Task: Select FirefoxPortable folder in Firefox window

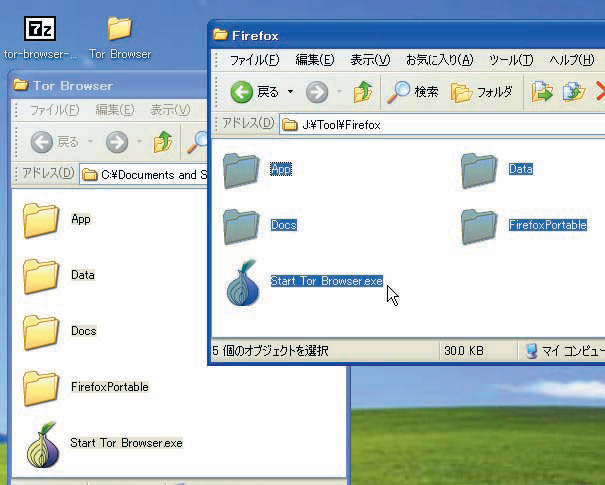Action: click(479, 226)
